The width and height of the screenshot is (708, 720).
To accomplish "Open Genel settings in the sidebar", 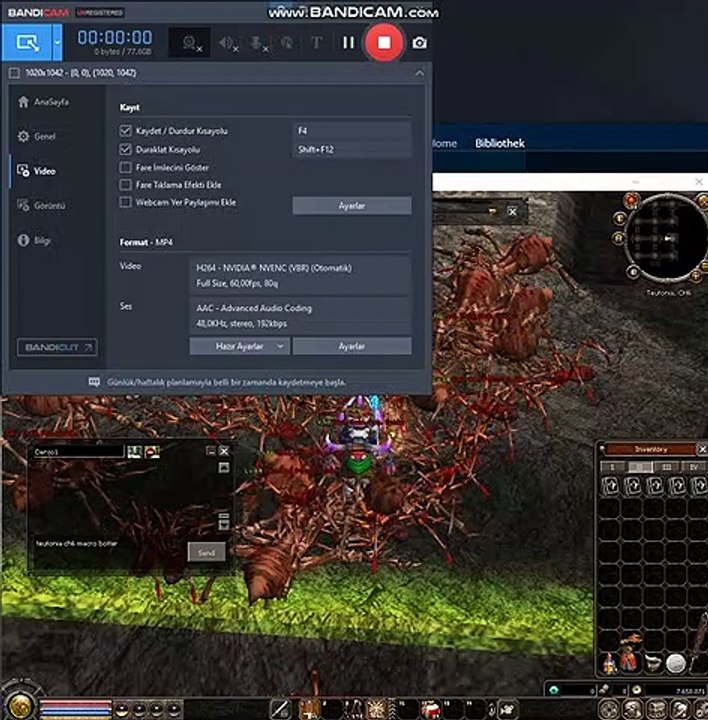I will click(x=37, y=136).
